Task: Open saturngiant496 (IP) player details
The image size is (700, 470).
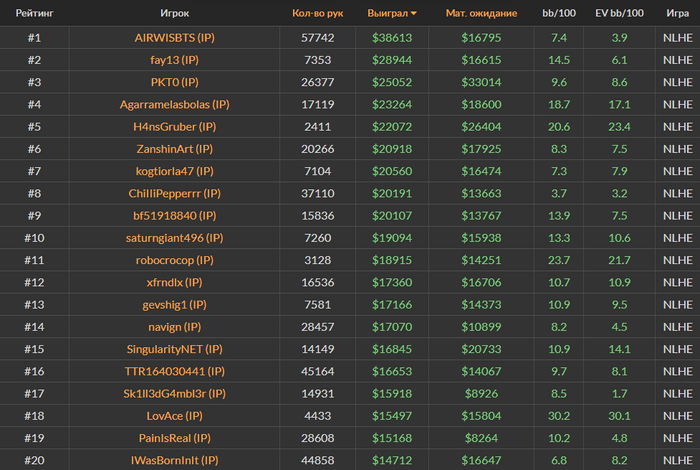Action: click(175, 238)
